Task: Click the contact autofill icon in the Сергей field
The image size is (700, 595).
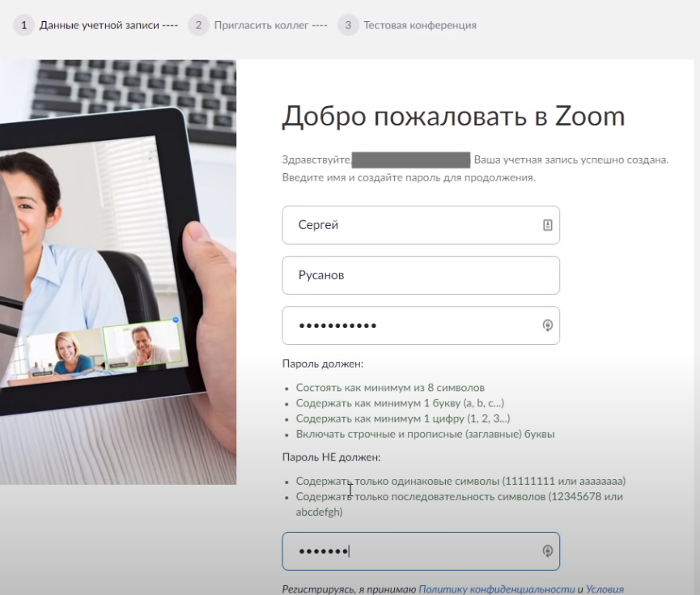Action: click(547, 225)
